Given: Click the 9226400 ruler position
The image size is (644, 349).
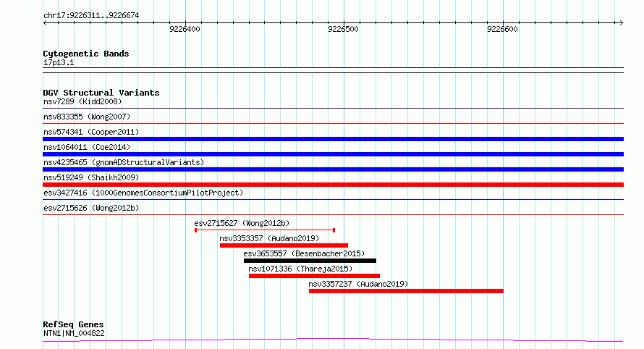Looking at the screenshot, I should [185, 29].
